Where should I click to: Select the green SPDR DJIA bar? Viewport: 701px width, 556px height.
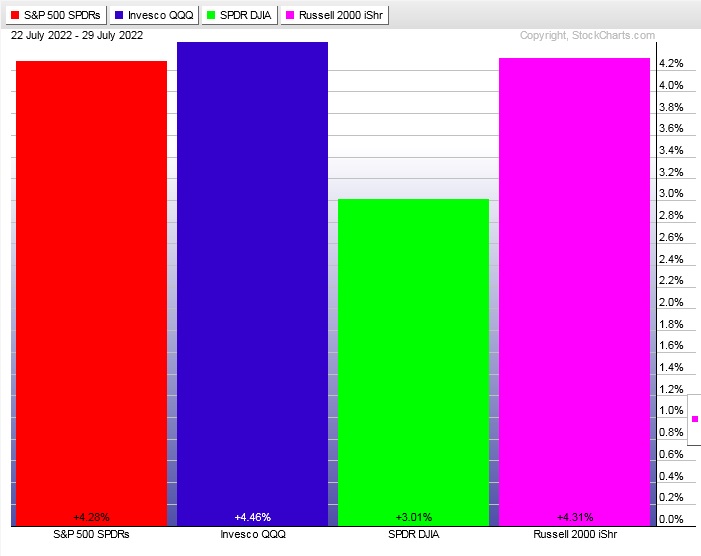point(414,362)
